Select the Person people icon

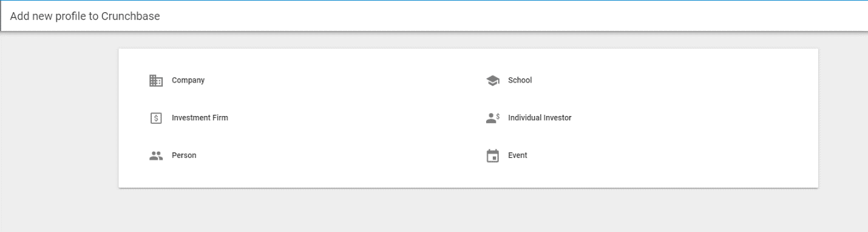[x=156, y=155]
